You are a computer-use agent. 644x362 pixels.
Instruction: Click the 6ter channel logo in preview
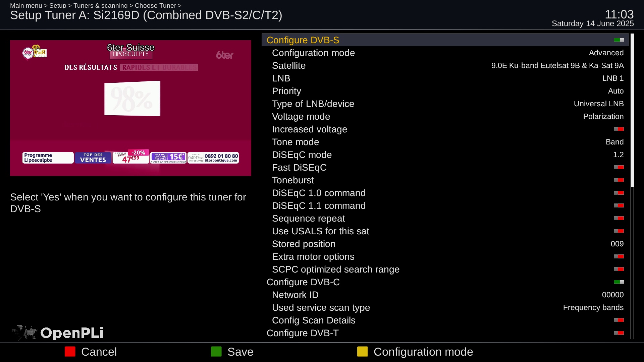coord(224,55)
